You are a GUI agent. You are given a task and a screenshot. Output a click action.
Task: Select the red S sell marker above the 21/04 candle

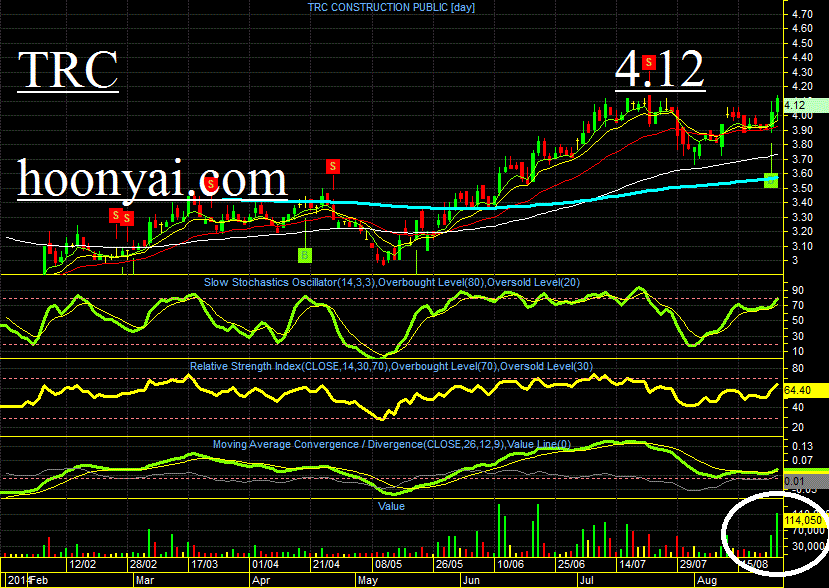[x=333, y=167]
